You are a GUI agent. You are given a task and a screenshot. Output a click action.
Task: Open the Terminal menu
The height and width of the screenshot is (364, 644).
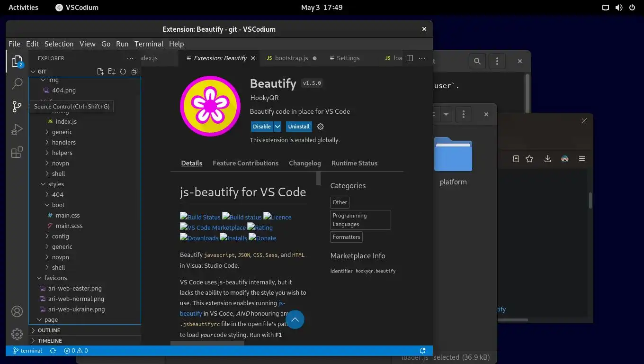point(149,44)
